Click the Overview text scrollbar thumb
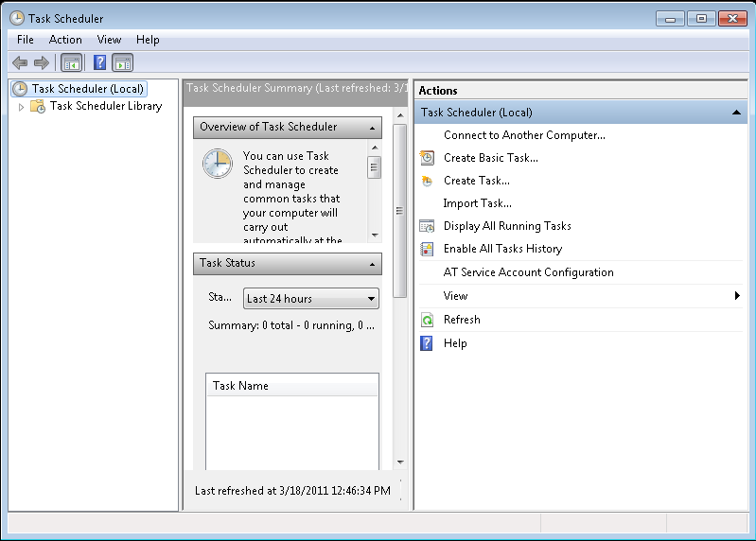 (x=374, y=167)
